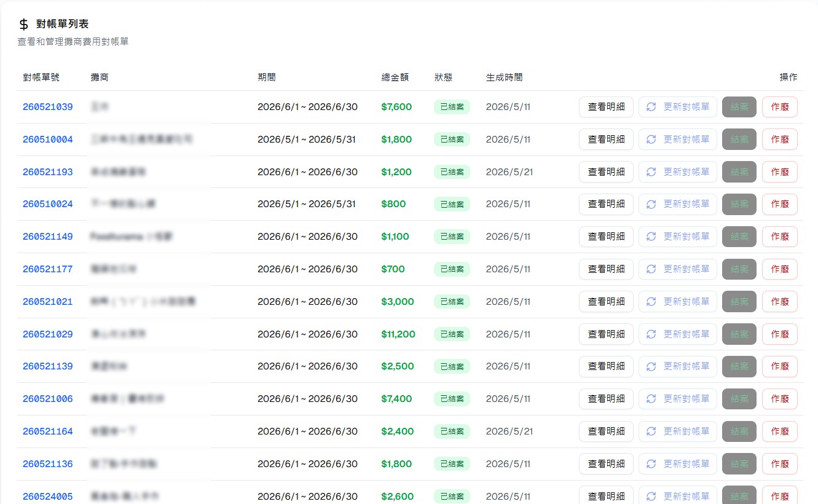818x504 pixels.
Task: Click 作廢 in row 260521164
Action: pos(780,431)
